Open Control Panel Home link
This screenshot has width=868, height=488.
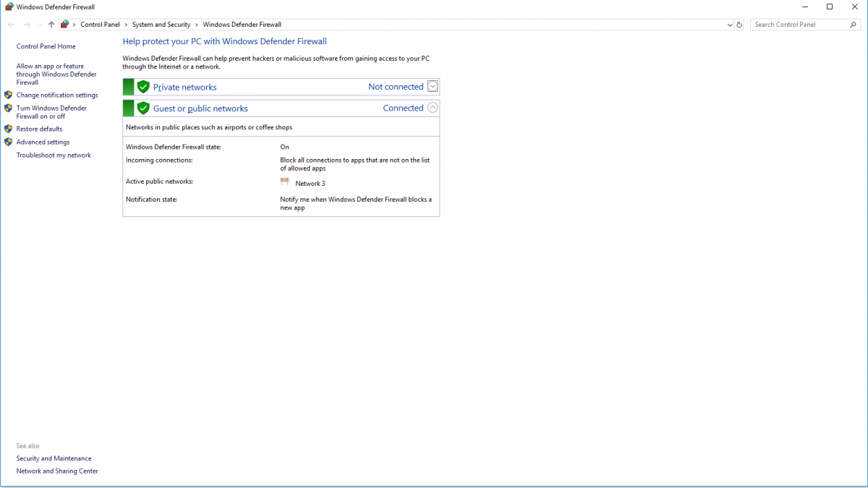(46, 46)
